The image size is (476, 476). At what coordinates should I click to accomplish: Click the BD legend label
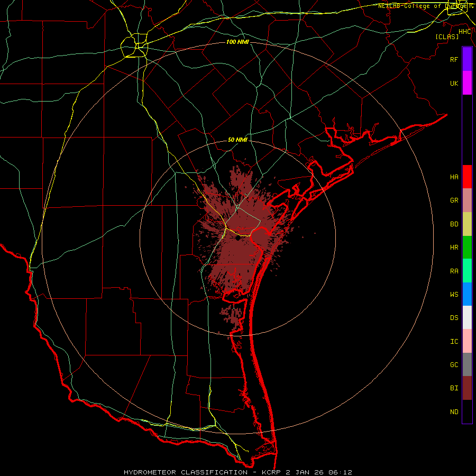[x=454, y=224]
